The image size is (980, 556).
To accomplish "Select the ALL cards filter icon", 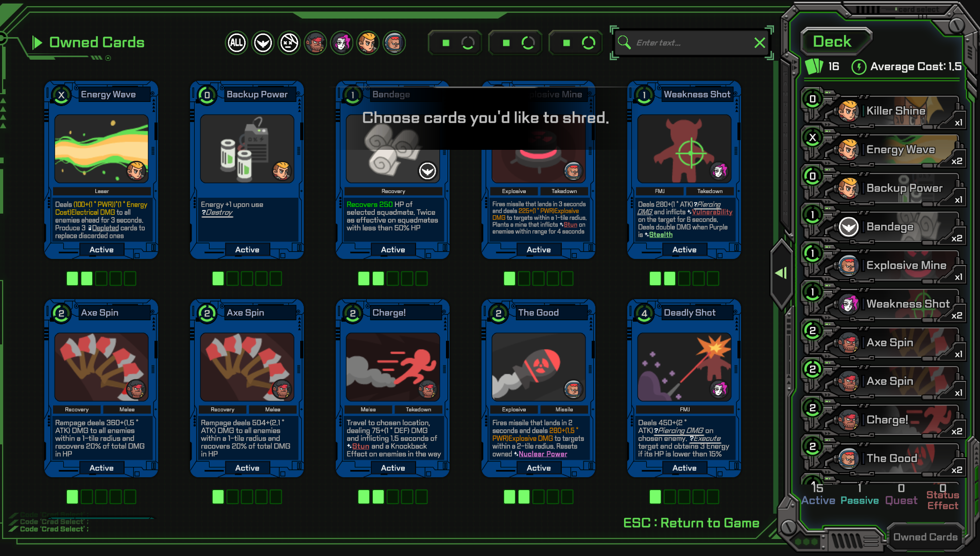I will (236, 43).
